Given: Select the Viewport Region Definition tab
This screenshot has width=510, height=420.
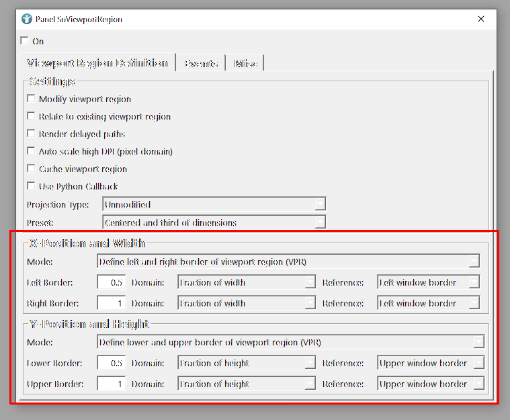Looking at the screenshot, I should (x=97, y=63).
